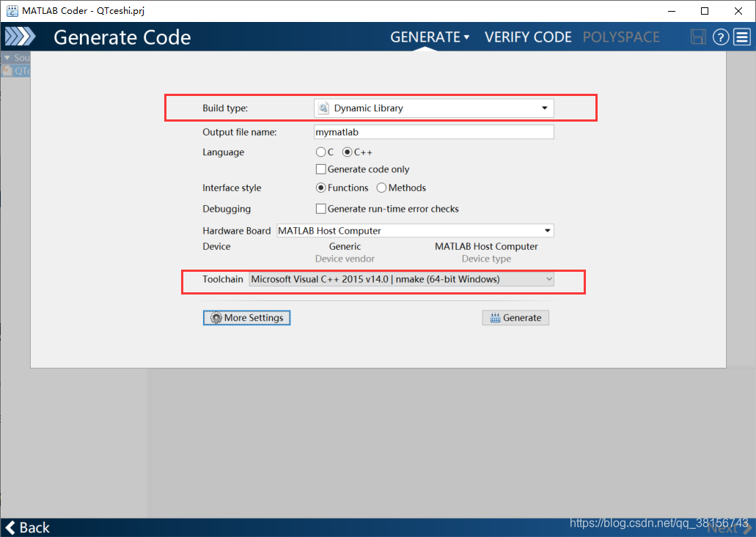Enable Generate code only checkbox
756x537 pixels.
(320, 169)
